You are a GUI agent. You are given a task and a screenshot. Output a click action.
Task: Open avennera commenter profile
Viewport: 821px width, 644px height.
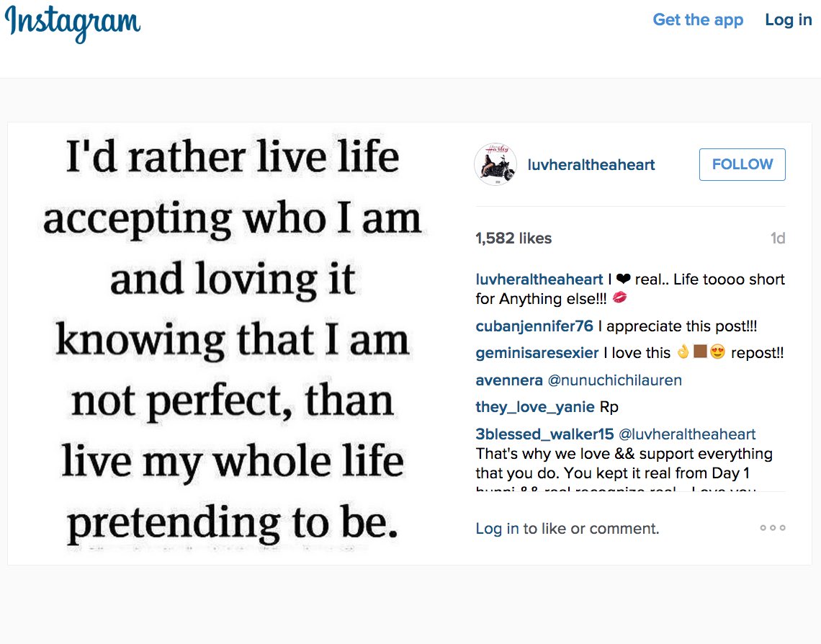coord(509,380)
